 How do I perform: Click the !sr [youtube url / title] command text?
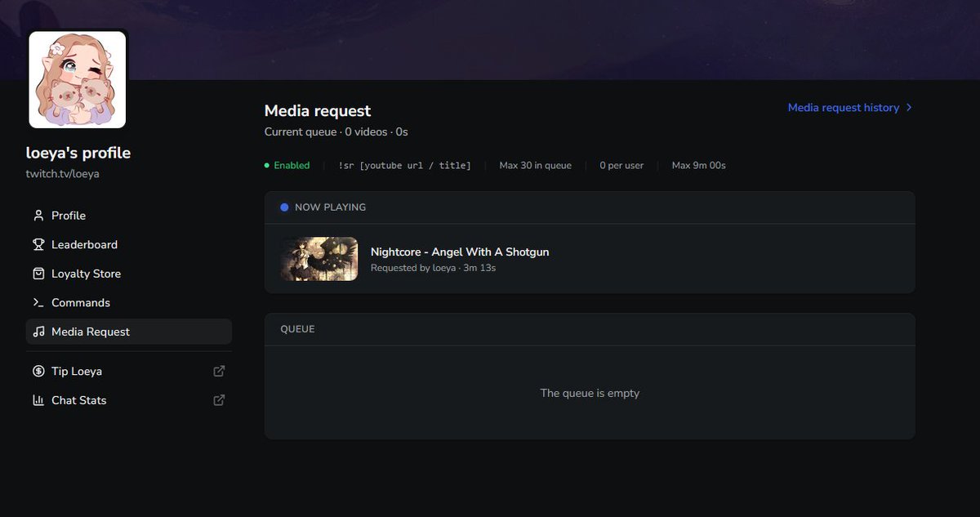click(x=404, y=165)
